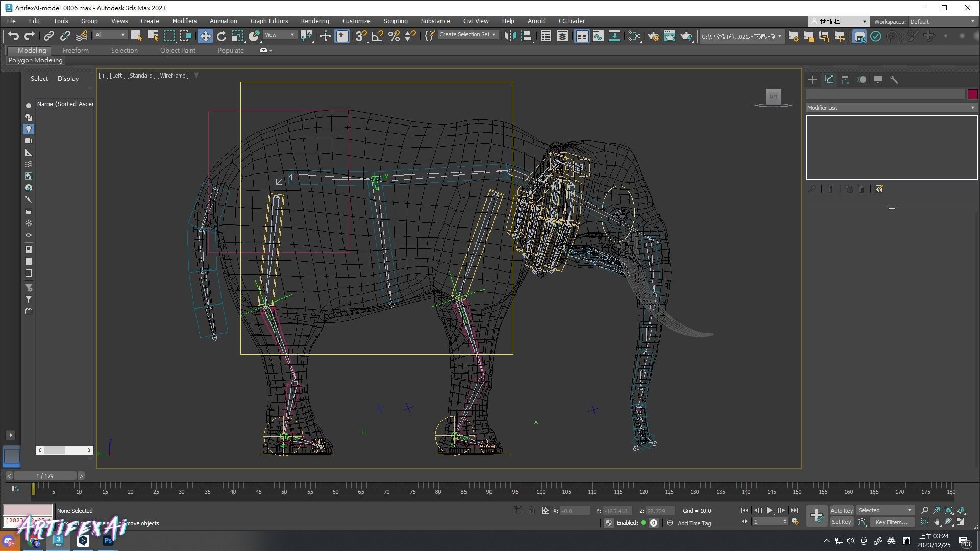The width and height of the screenshot is (980, 551).
Task: Choose the Select Object tool
Action: 136,36
